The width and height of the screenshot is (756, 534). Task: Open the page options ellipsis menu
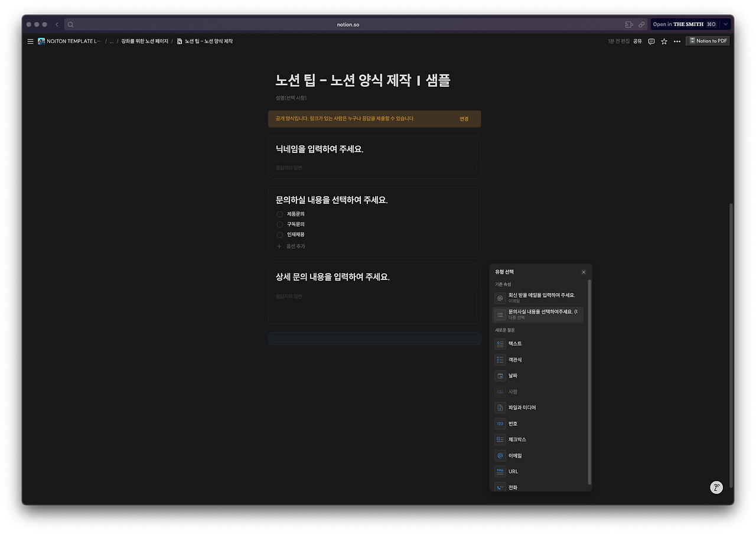pos(677,41)
